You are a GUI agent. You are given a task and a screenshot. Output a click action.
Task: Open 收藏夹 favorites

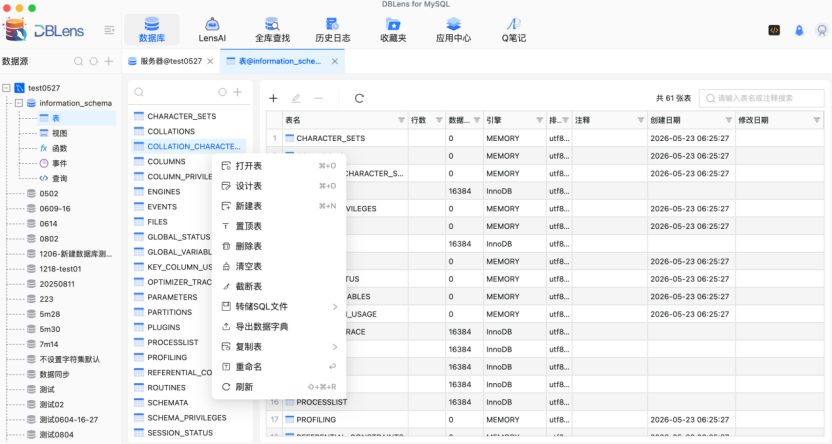[393, 30]
